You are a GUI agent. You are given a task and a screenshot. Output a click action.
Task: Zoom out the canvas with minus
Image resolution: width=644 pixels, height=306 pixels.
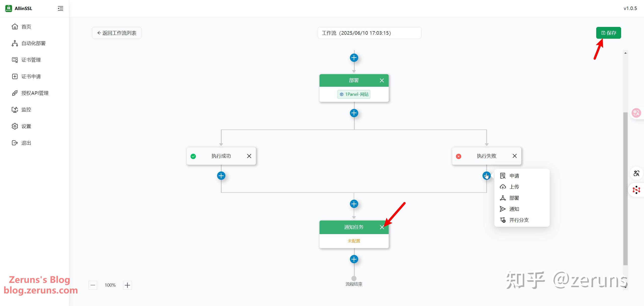(x=93, y=285)
